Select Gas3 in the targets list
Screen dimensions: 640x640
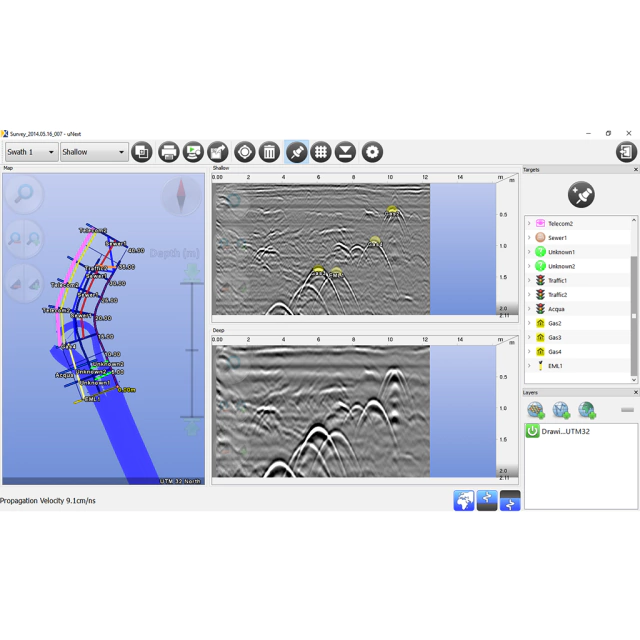(554, 338)
